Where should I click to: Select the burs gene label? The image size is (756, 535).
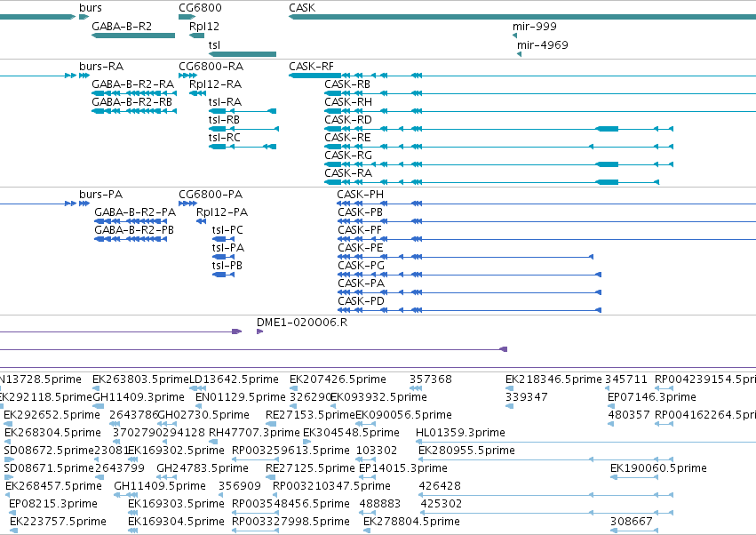coord(90,8)
